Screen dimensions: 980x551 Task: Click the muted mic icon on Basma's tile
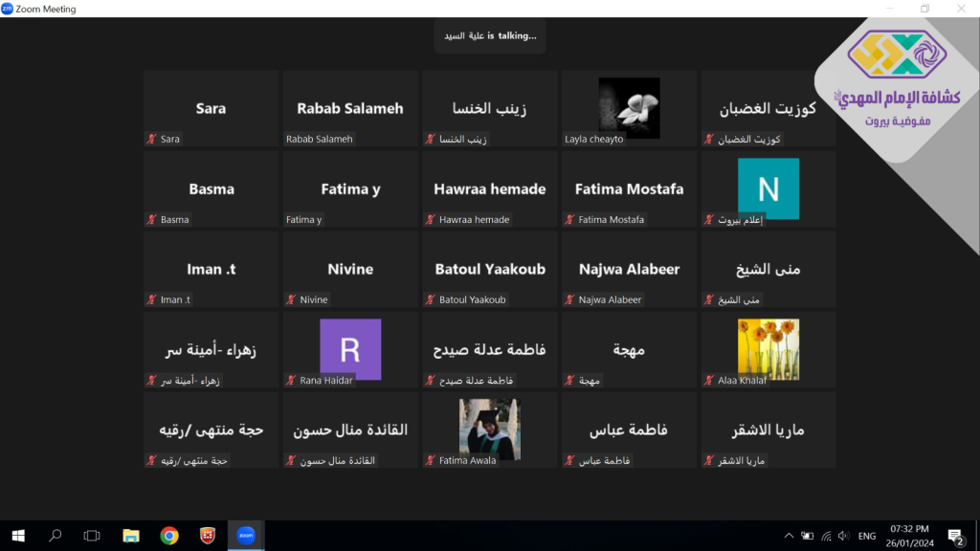click(x=151, y=220)
